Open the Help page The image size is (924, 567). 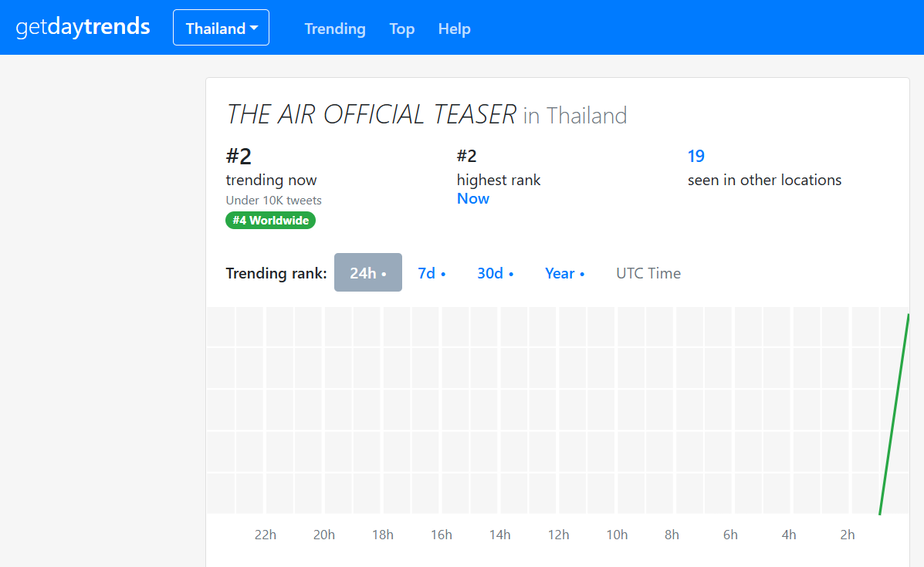click(x=455, y=29)
